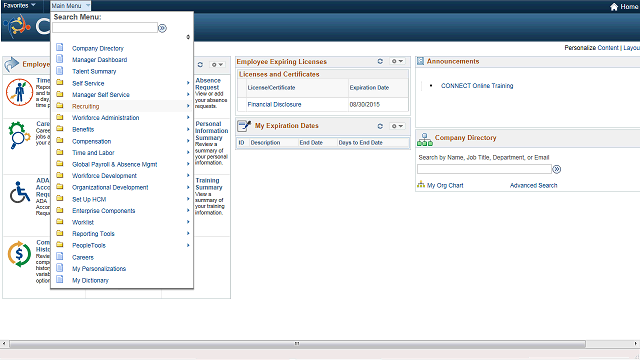Image resolution: width=640 pixels, height=360 pixels.
Task: Open the Favorites dropdown menu
Action: [19, 6]
